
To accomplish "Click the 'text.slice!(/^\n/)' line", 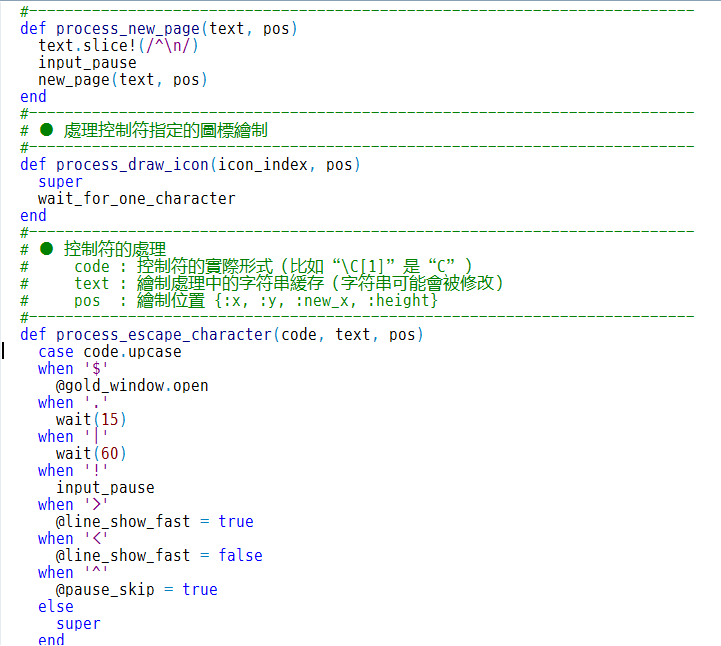I will click(118, 46).
